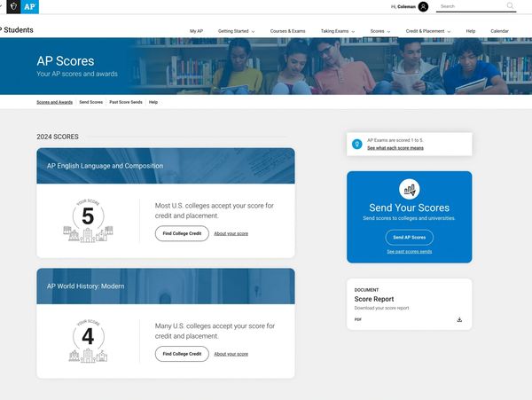Click the Send AP Scores button
This screenshot has width=532, height=400.
tap(409, 238)
